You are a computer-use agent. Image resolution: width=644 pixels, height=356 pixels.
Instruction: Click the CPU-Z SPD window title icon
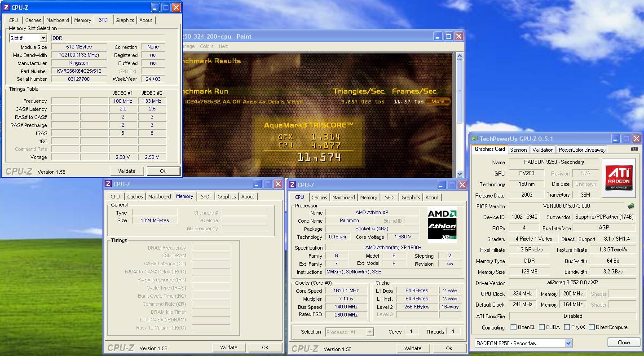[6, 7]
